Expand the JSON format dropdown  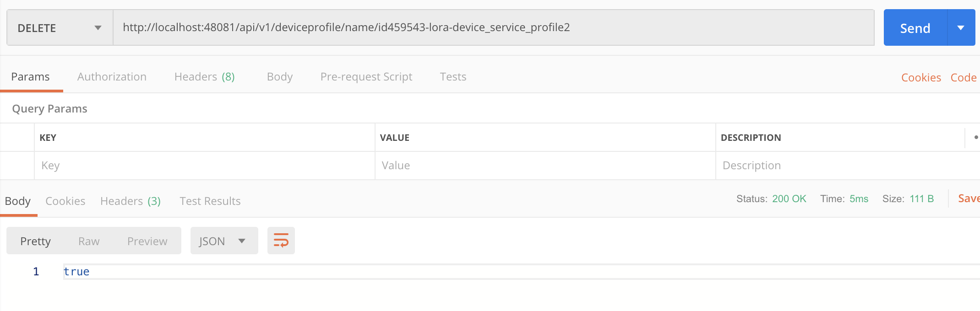point(224,241)
